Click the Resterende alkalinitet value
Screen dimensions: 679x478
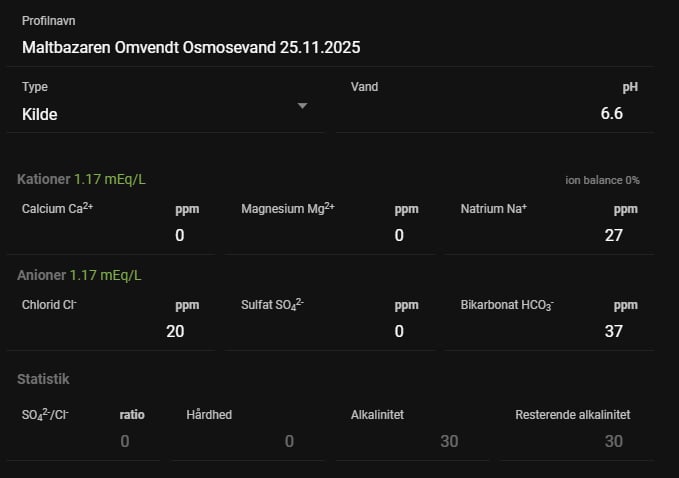613,441
